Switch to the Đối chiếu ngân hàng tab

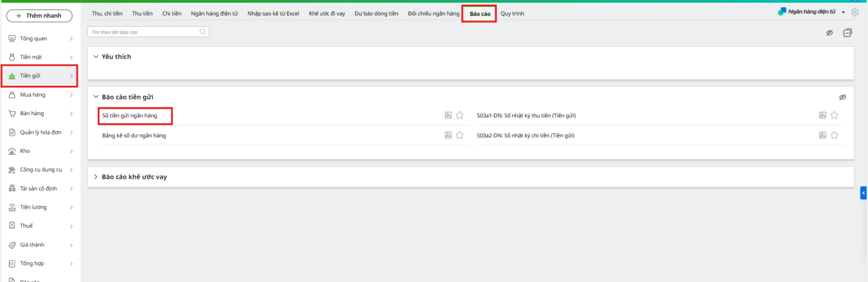(x=433, y=14)
